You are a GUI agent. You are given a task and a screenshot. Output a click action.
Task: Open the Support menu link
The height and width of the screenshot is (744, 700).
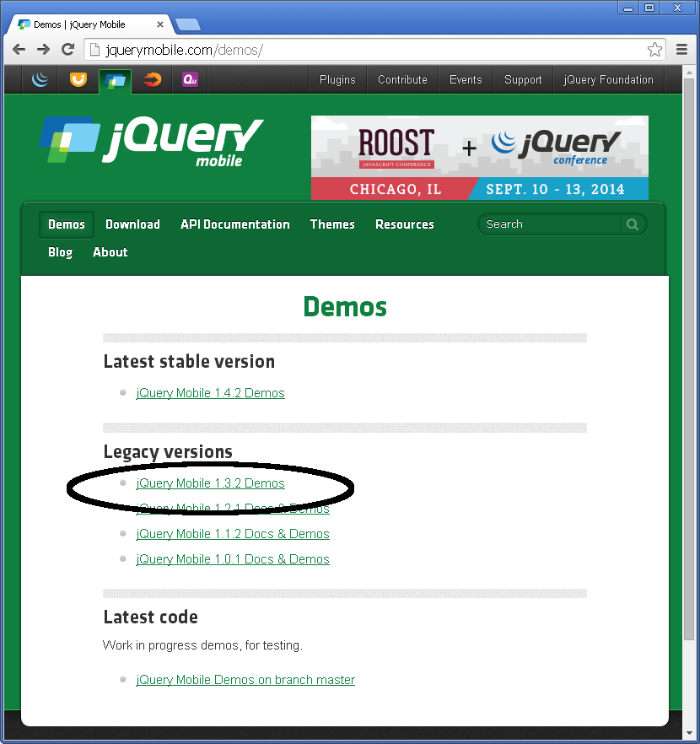523,79
